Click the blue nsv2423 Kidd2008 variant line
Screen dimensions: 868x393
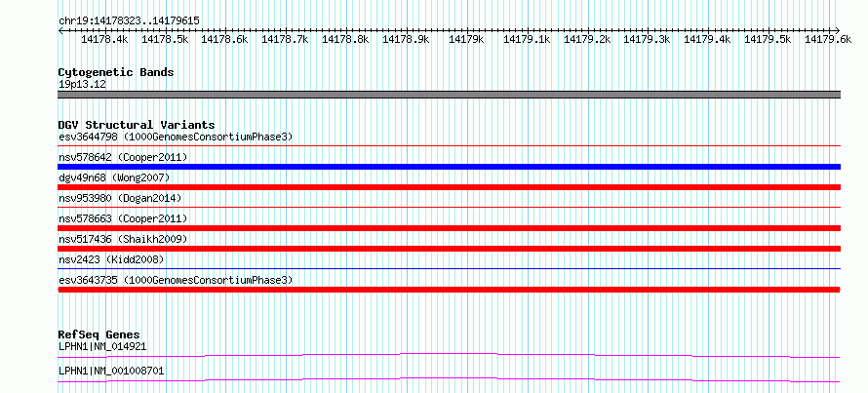pyautogui.click(x=449, y=269)
